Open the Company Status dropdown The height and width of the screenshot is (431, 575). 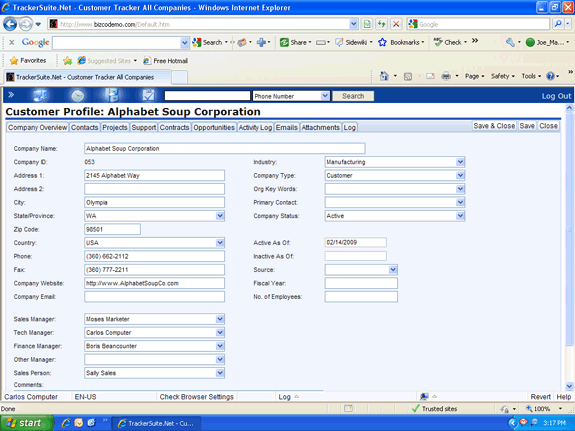460,216
